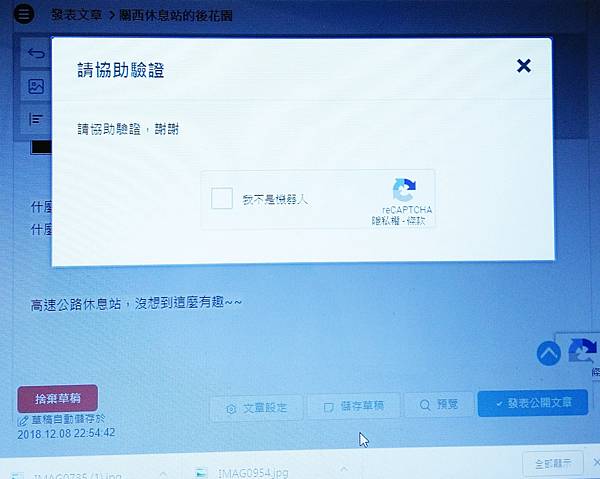Image resolution: width=600 pixels, height=479 pixels.
Task: Click the insert image icon in editor toolbar
Action: point(36,86)
